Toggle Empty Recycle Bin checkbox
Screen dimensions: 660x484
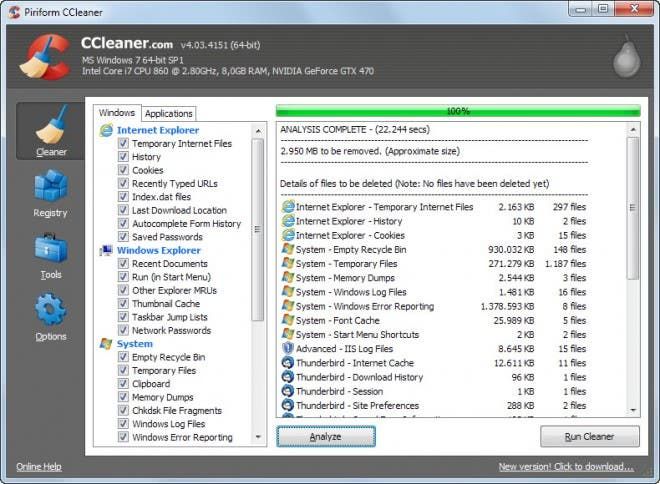(x=123, y=357)
